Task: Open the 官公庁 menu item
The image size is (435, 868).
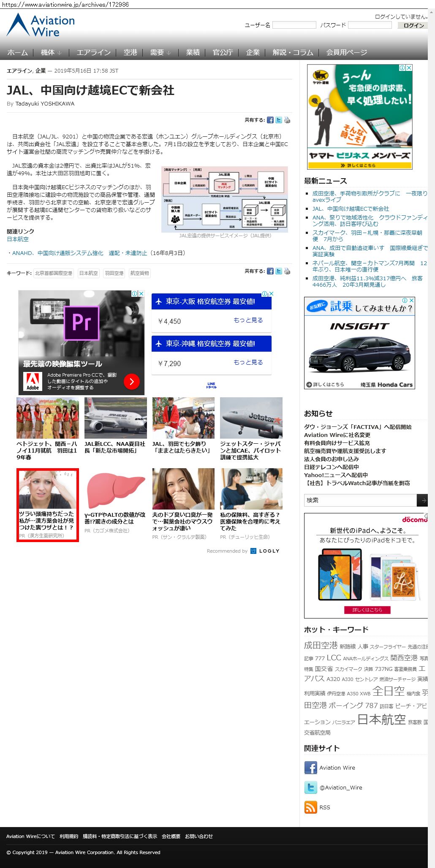Action: (x=223, y=52)
